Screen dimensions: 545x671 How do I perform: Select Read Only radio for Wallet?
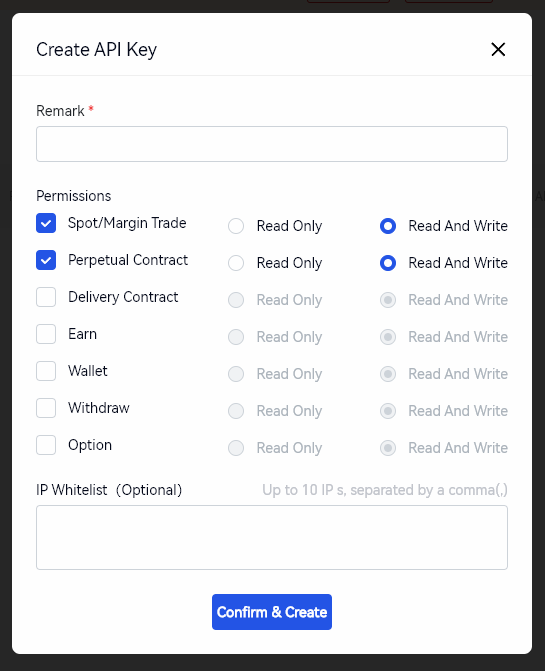coord(236,374)
